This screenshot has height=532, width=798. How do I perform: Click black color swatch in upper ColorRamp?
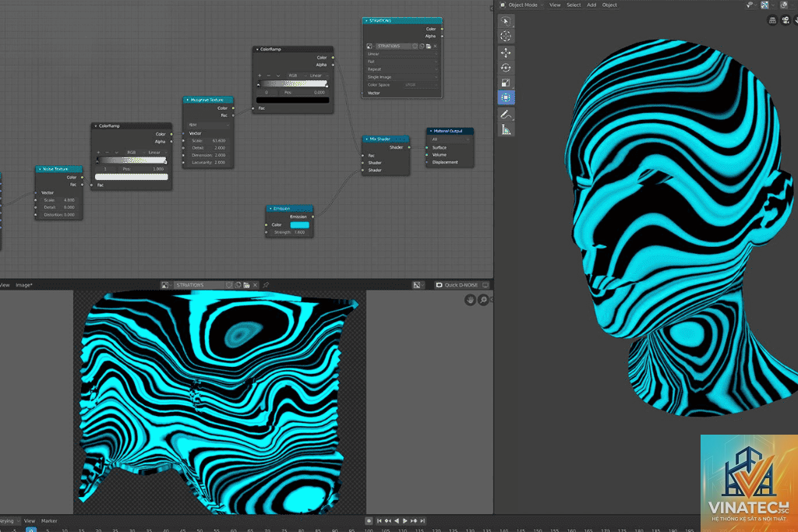click(x=293, y=100)
